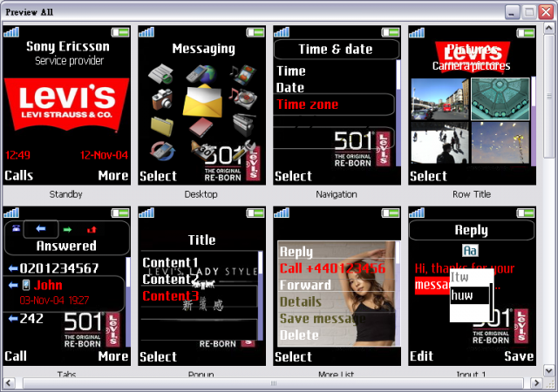
Task: Click the film strip media icon
Action: [x=243, y=75]
